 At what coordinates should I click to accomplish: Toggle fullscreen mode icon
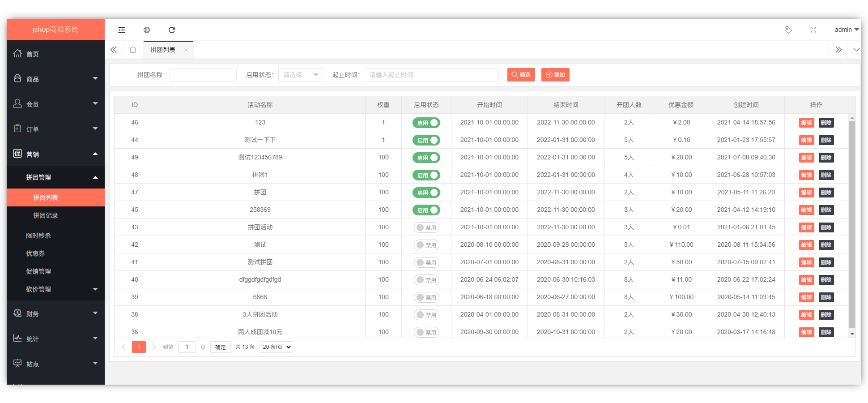pos(813,30)
